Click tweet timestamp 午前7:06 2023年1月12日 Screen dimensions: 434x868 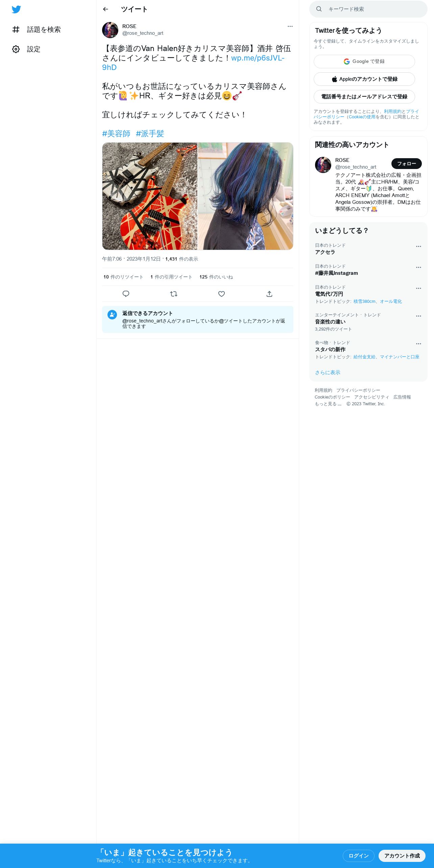click(131, 259)
